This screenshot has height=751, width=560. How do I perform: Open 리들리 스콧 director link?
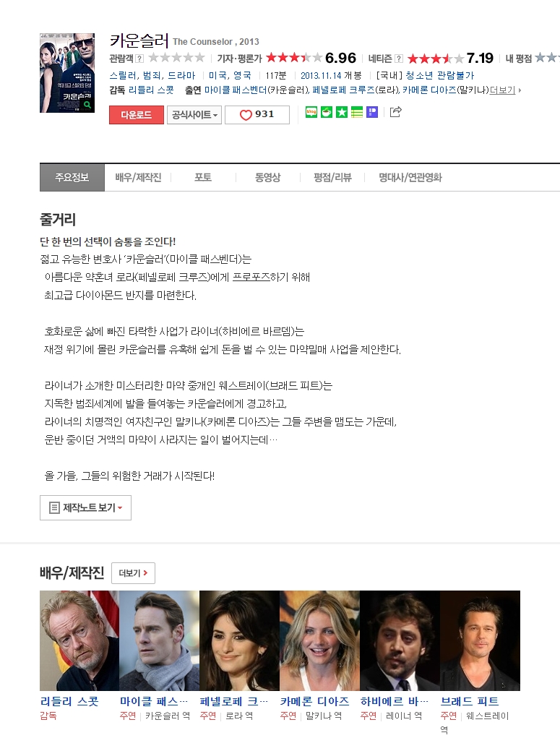(151, 90)
